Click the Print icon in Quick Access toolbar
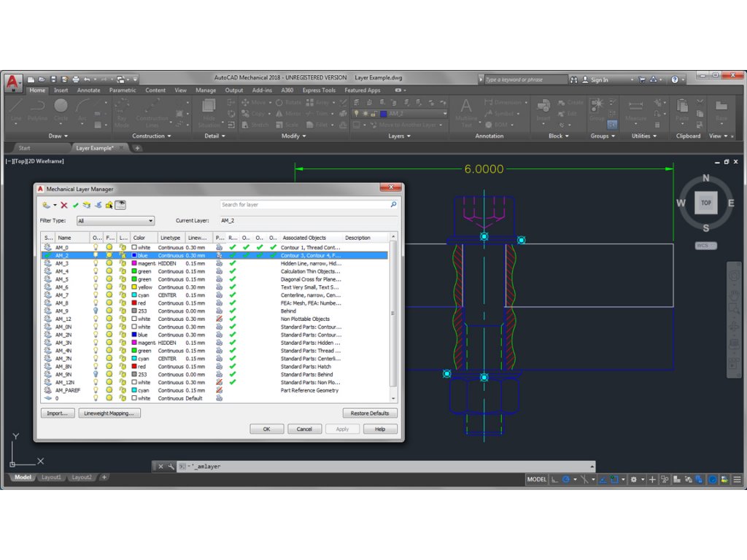Image resolution: width=747 pixels, height=560 pixels. [x=76, y=79]
